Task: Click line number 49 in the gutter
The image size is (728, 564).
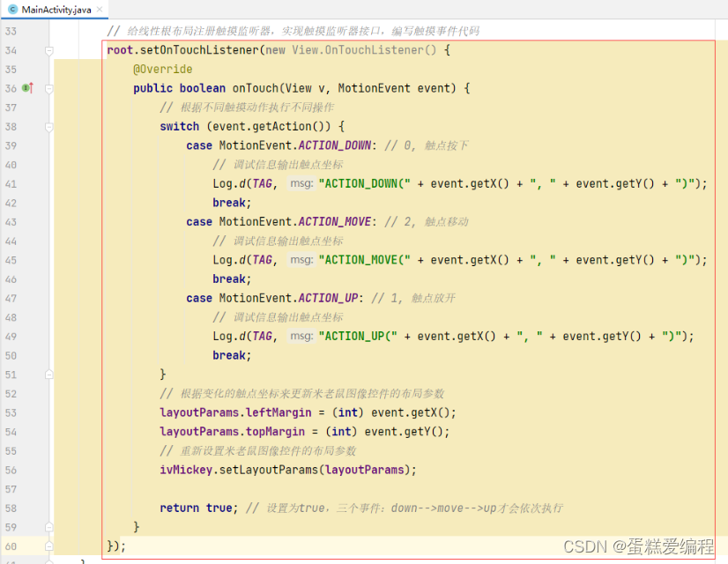Action: pyautogui.click(x=11, y=337)
